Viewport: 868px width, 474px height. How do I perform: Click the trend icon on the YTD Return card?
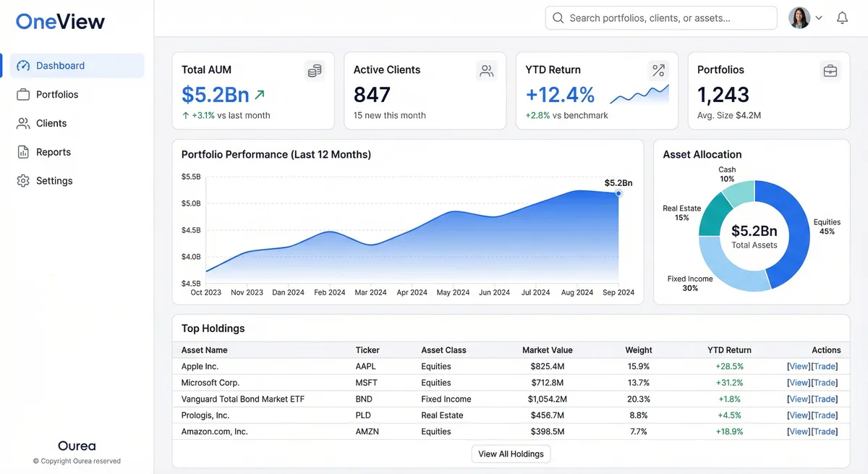click(x=658, y=70)
